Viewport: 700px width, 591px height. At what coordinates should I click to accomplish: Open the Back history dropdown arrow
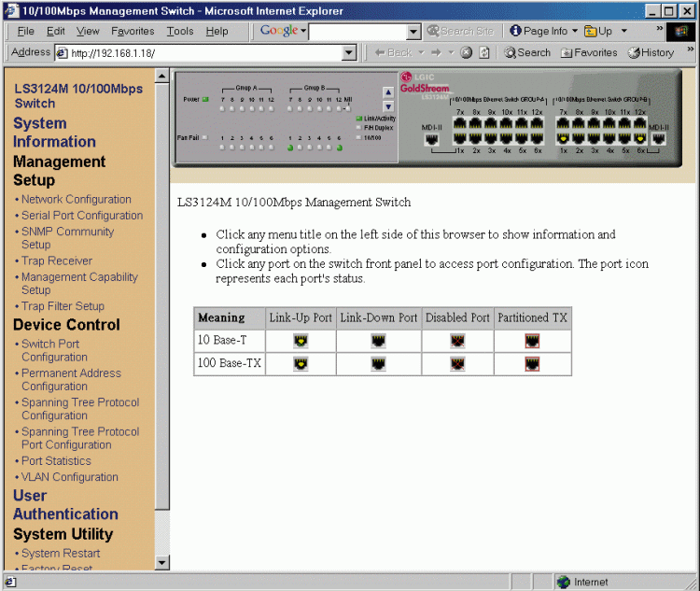coord(421,52)
